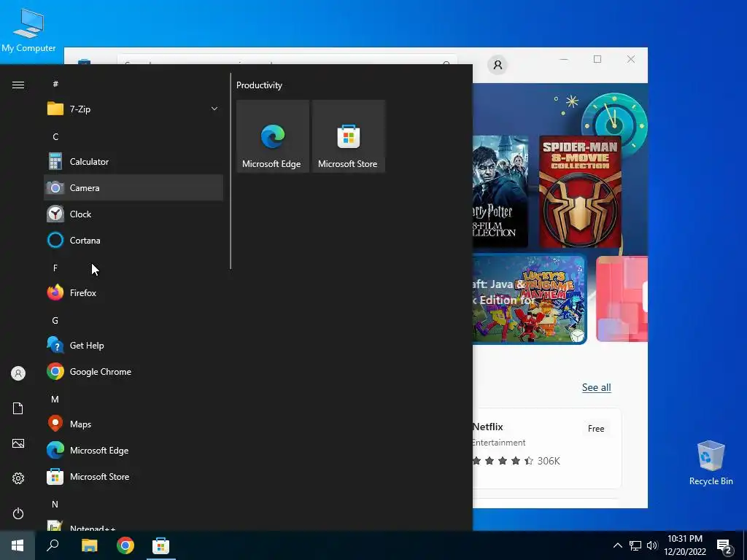The height and width of the screenshot is (560, 747).
Task: Open the Harry Potter film collection thumbnail
Action: point(500,192)
